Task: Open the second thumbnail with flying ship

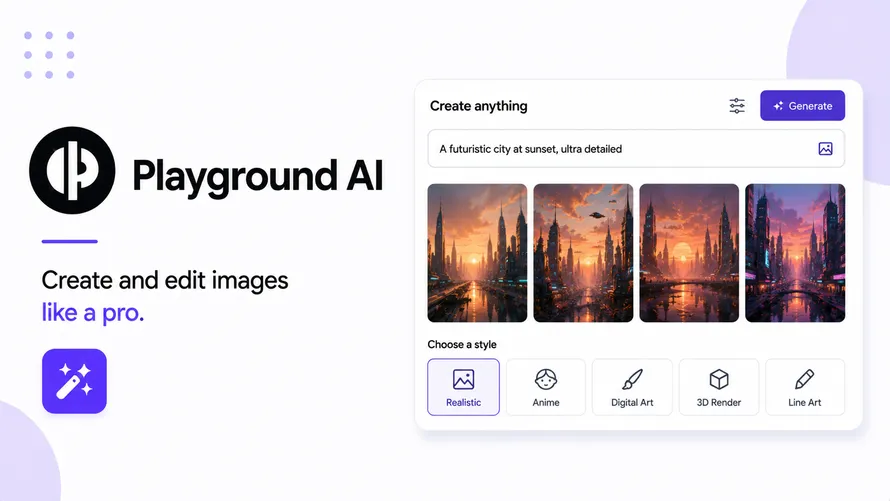Action: pos(583,253)
